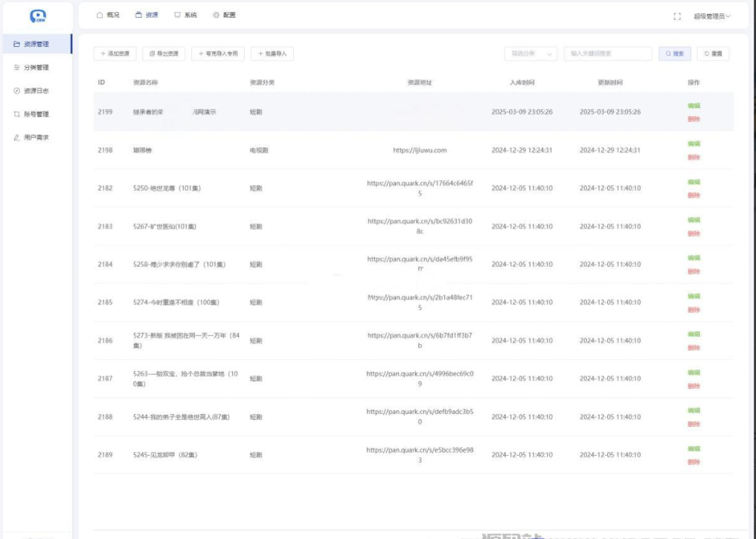
Task: Open 账号管理 in the sidebar
Action: tap(36, 114)
